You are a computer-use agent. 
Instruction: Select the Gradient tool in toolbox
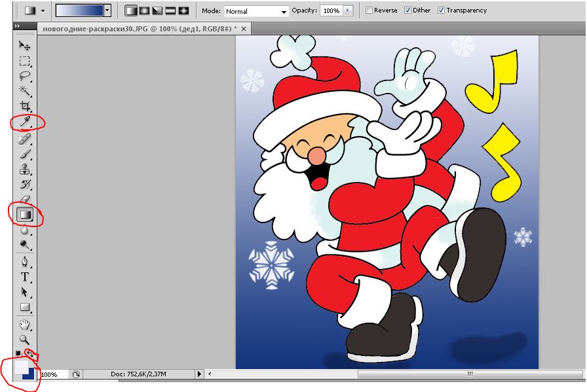pos(25,215)
